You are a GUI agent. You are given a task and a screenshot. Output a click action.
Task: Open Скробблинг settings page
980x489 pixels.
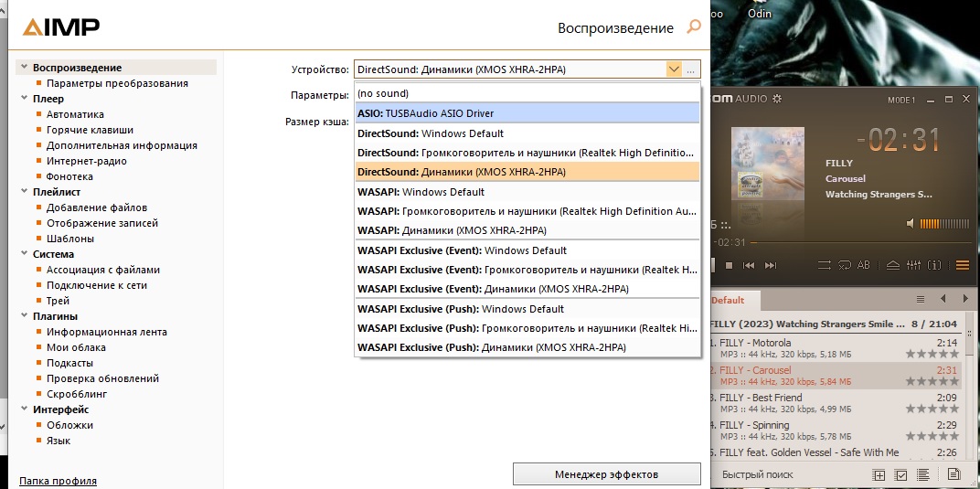[77, 394]
